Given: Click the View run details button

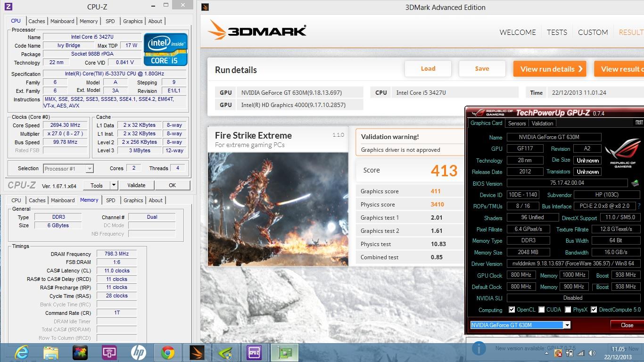Looking at the screenshot, I should tap(550, 69).
